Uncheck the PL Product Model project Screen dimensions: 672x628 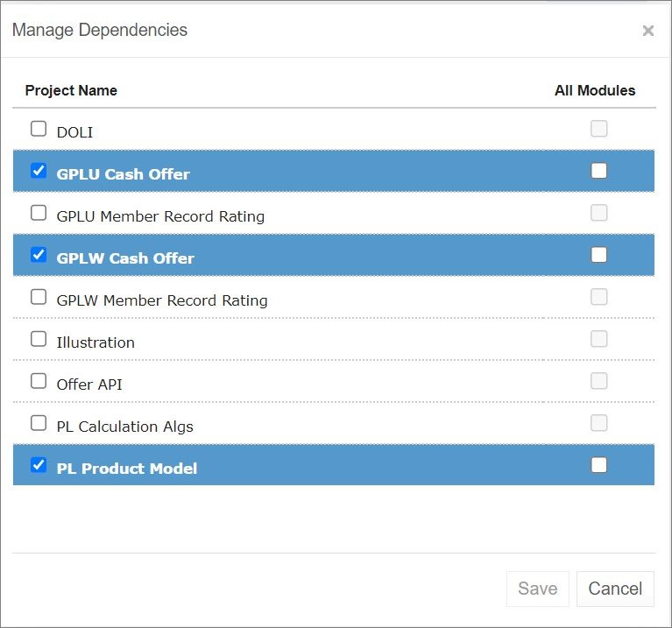tap(39, 465)
